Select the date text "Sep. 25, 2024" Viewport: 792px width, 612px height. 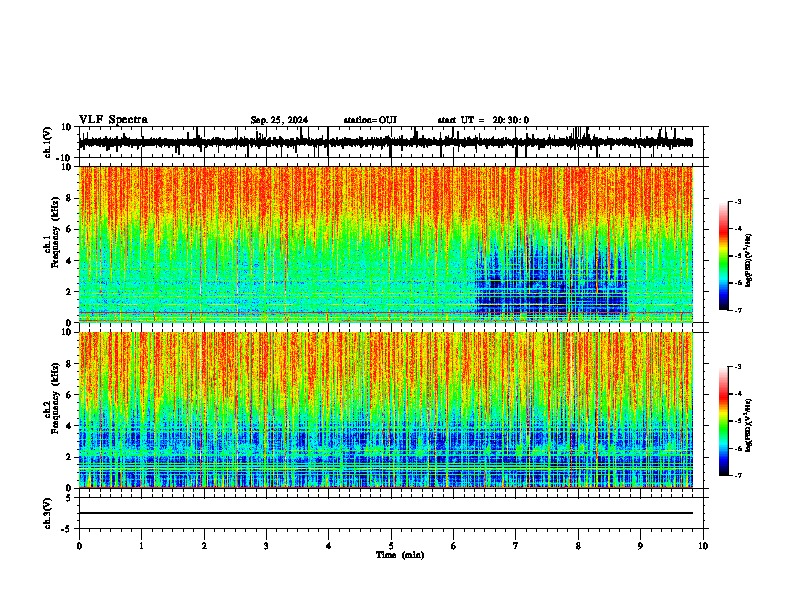(x=279, y=120)
